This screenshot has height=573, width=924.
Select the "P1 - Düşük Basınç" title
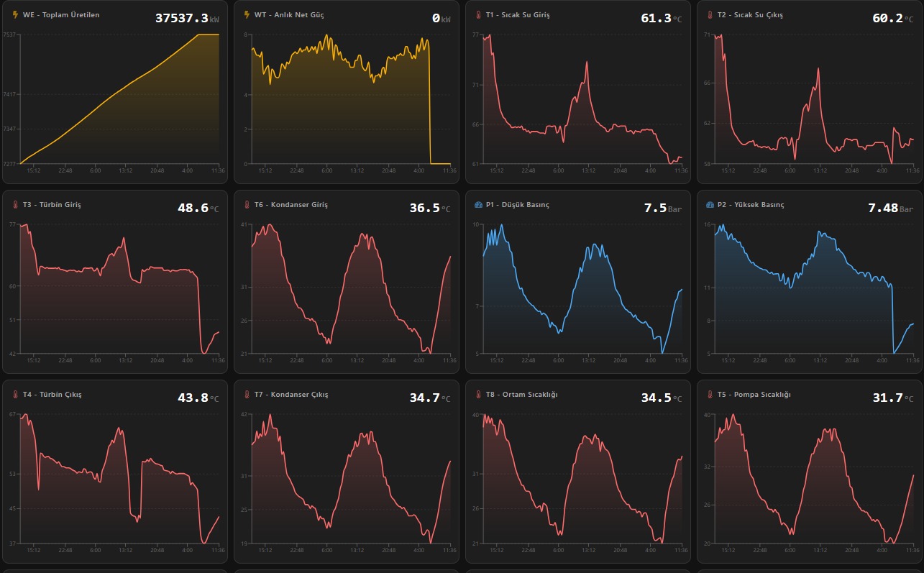518,205
